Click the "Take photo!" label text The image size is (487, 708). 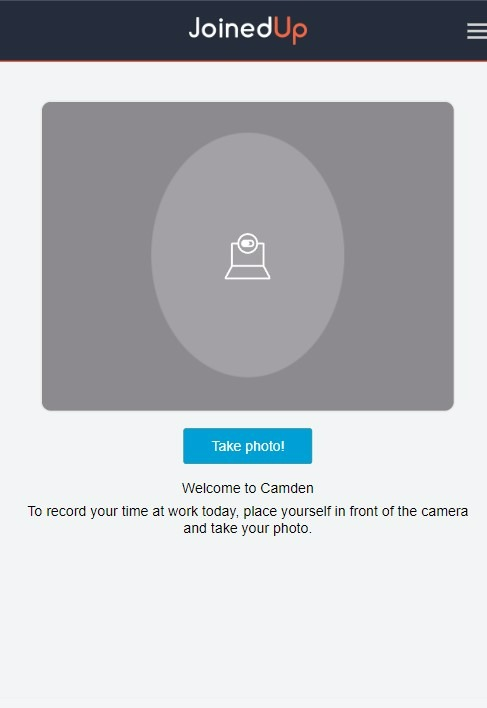coord(248,446)
